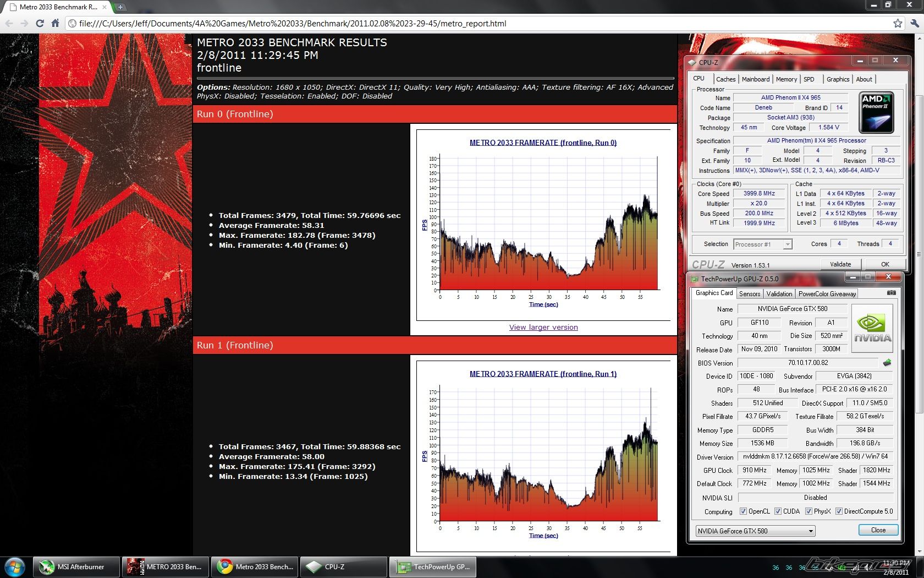Click the BIOS save chip icon in GPU-Z
Image resolution: width=924 pixels, height=578 pixels.
887,363
